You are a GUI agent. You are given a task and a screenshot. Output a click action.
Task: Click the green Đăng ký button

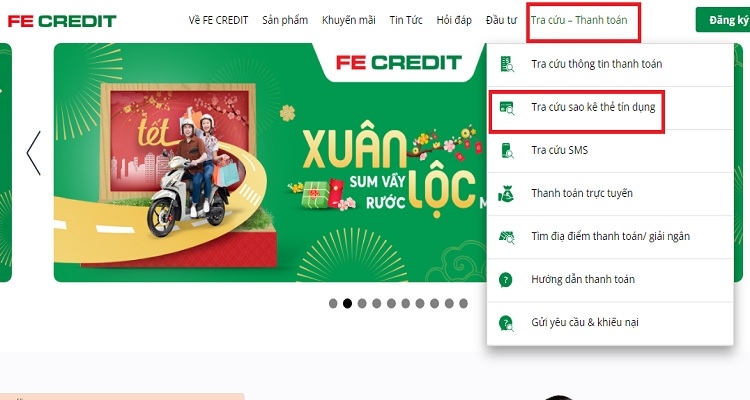pos(725,20)
